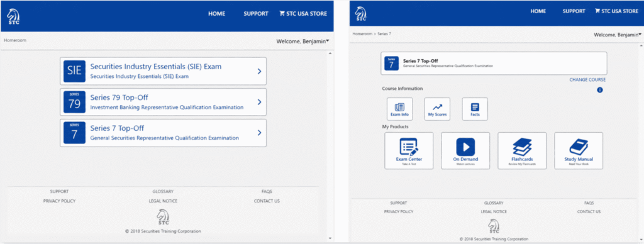Click Course Information heading text
This screenshot has width=644, height=244.
tap(402, 88)
